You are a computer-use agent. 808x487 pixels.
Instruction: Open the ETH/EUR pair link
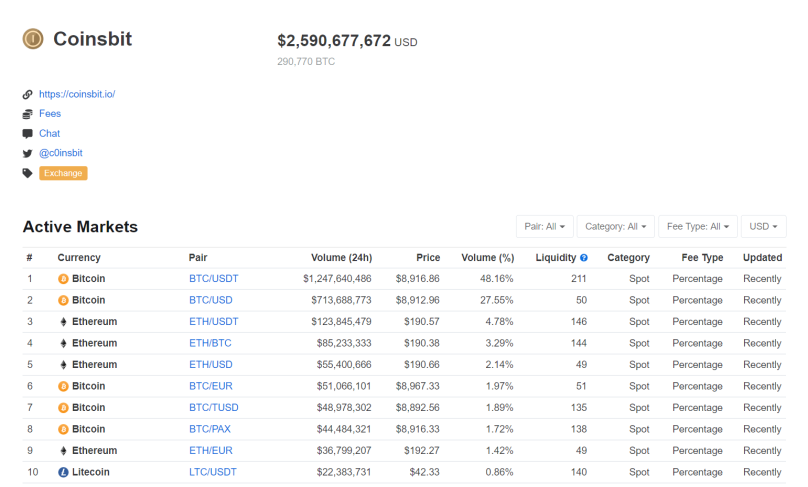click(210, 450)
